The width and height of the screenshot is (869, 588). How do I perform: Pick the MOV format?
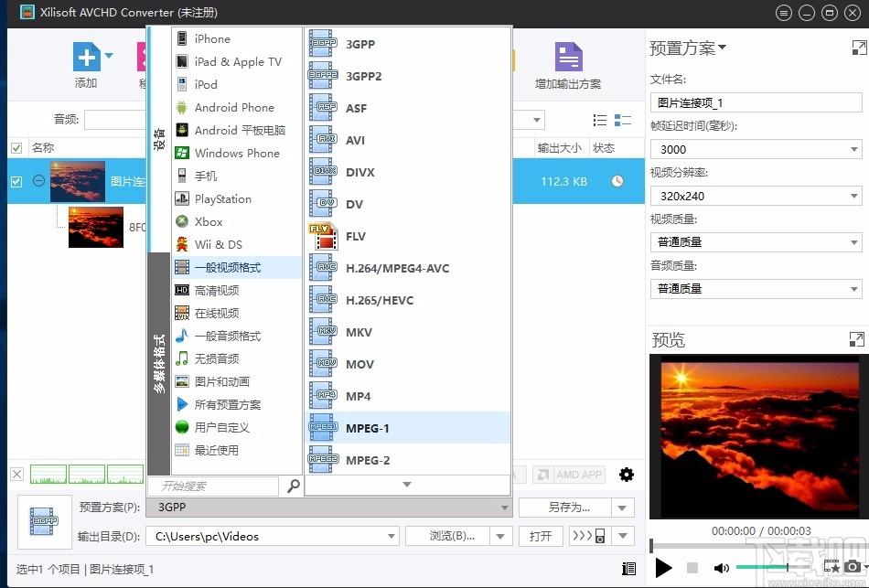tap(407, 364)
